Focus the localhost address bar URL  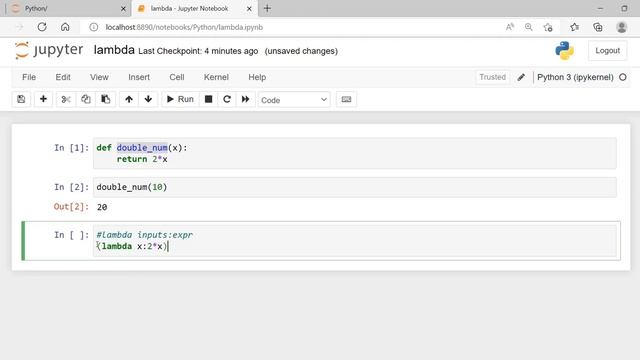click(184, 27)
